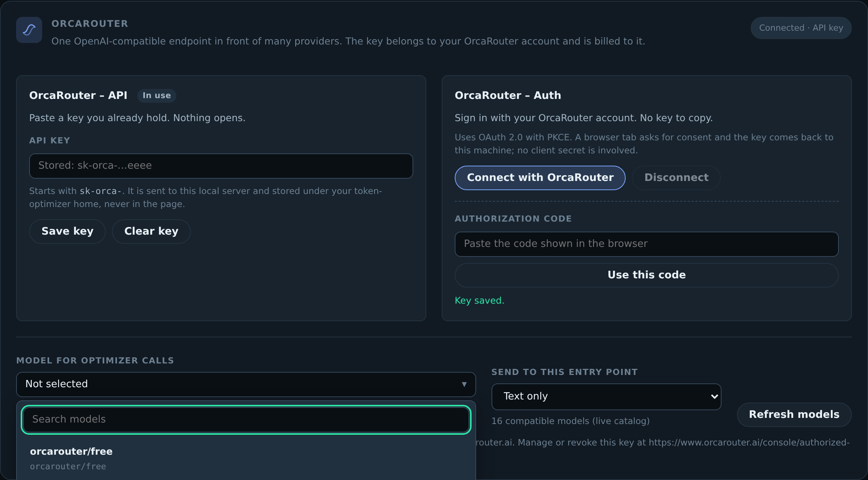Open the Model for optimizer calls dropdown

(x=246, y=384)
